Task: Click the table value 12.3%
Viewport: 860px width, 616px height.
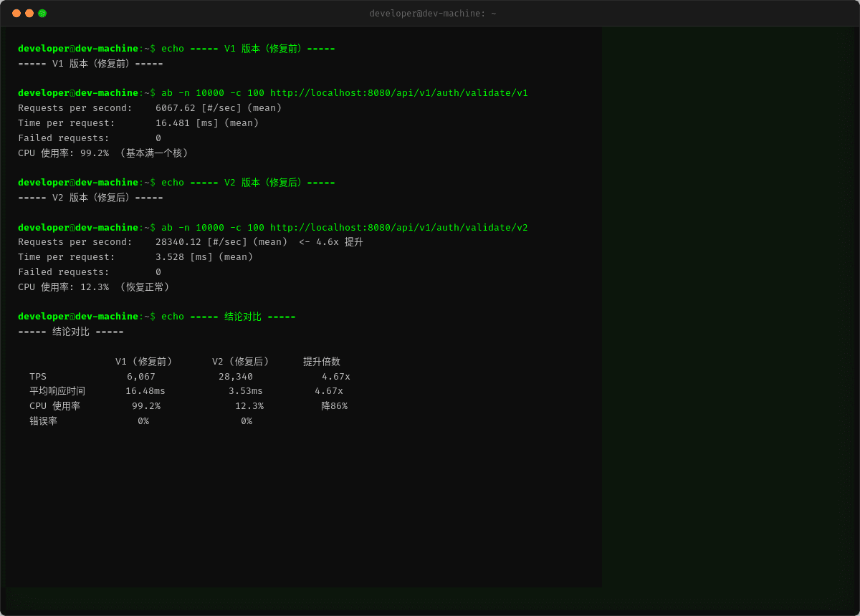Action: click(x=249, y=406)
